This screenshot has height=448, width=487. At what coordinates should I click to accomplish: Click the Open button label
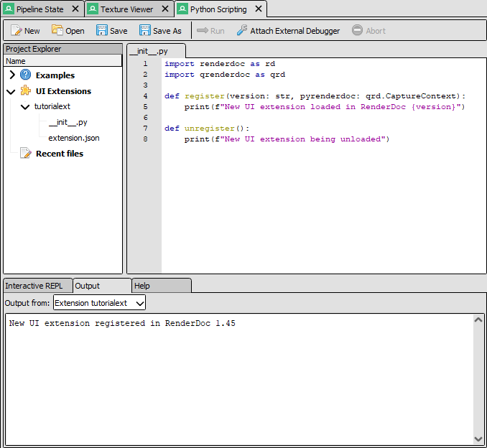75,31
